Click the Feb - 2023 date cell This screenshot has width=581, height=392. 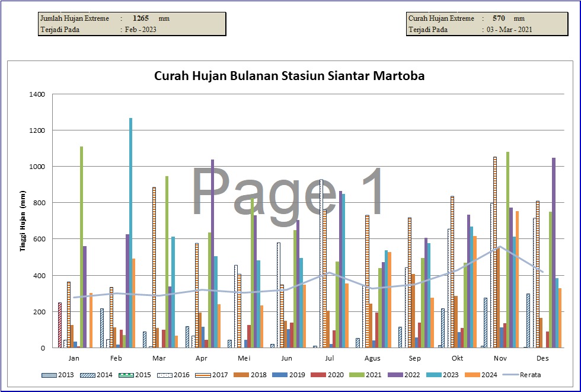click(x=141, y=30)
